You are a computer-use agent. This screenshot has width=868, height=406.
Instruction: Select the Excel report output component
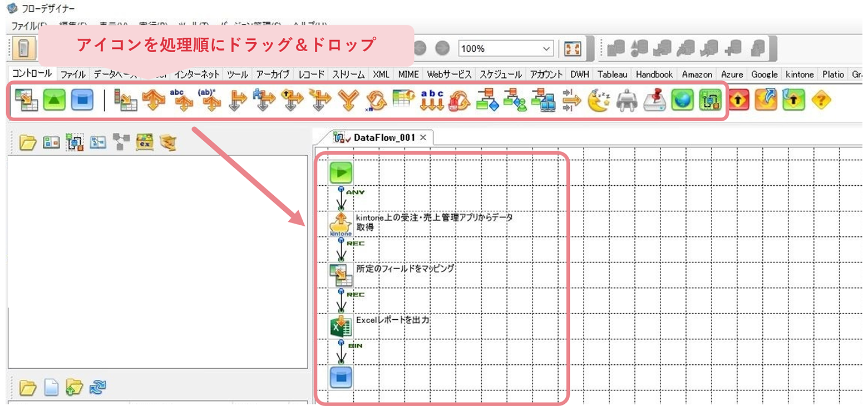341,326
